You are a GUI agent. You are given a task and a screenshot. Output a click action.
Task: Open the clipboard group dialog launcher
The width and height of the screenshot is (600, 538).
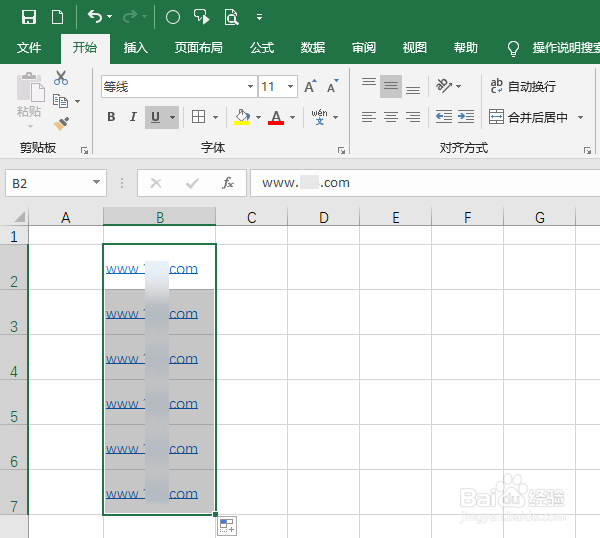(x=85, y=151)
